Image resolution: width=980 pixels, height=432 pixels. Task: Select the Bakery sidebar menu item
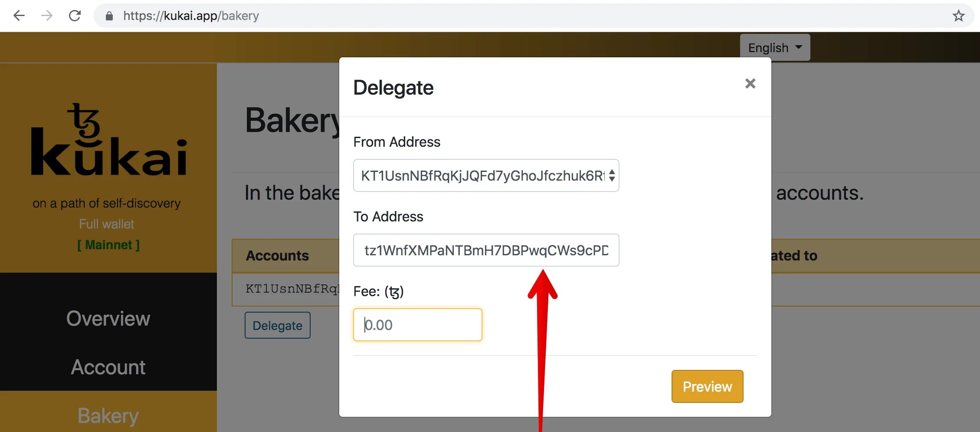108,416
